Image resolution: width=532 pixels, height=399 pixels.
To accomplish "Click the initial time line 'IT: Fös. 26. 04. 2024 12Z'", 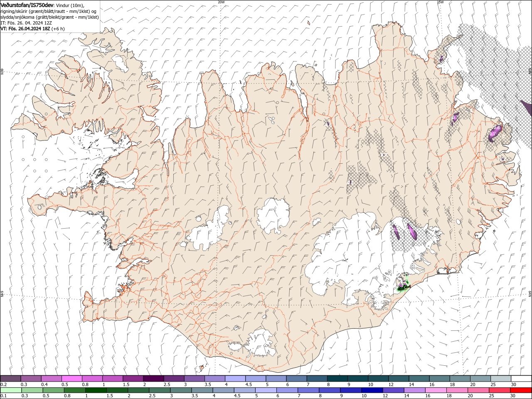I will click(26, 23).
